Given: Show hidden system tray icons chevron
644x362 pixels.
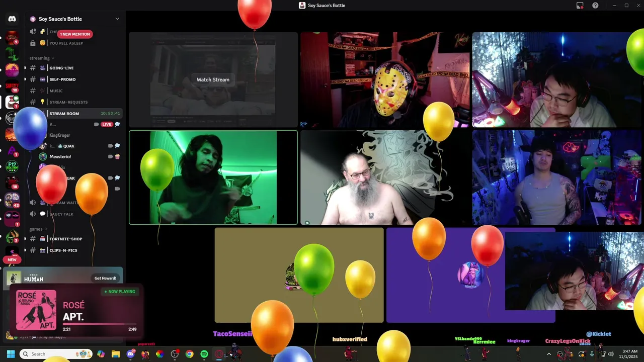Looking at the screenshot, I should click(x=549, y=354).
